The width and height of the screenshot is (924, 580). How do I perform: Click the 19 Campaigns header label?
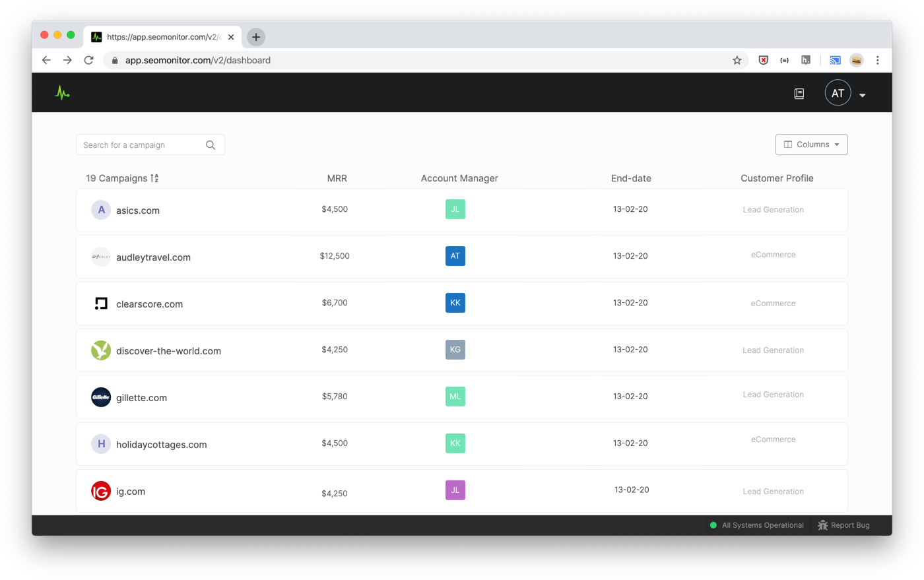click(117, 178)
